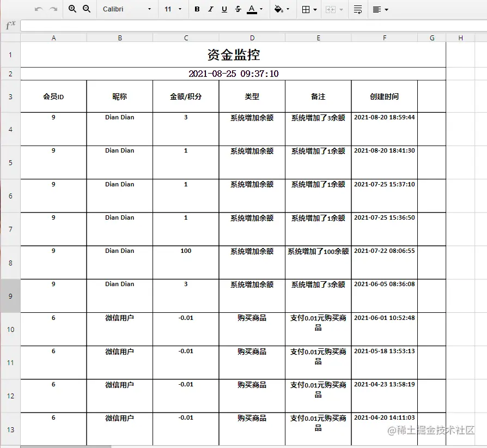Screen dimensions: 487x448
Task: Click the date cell 2021-06-05 08:36:08
Action: point(385,296)
